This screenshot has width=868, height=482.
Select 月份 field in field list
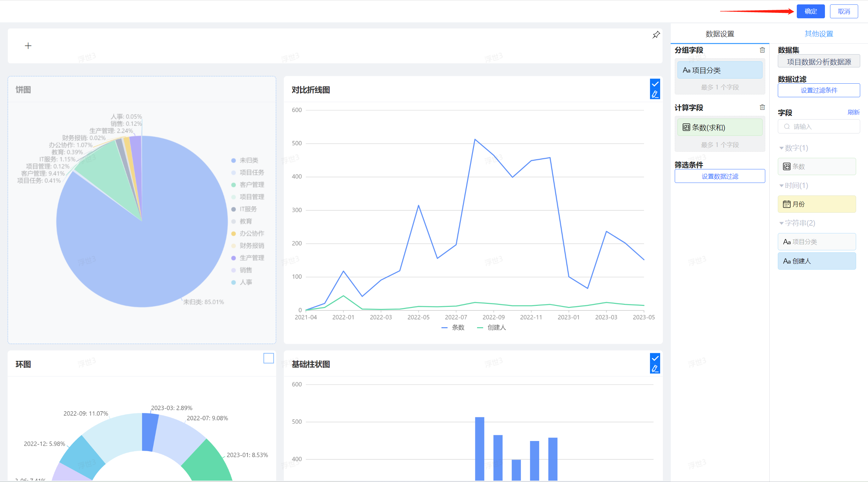coord(817,204)
